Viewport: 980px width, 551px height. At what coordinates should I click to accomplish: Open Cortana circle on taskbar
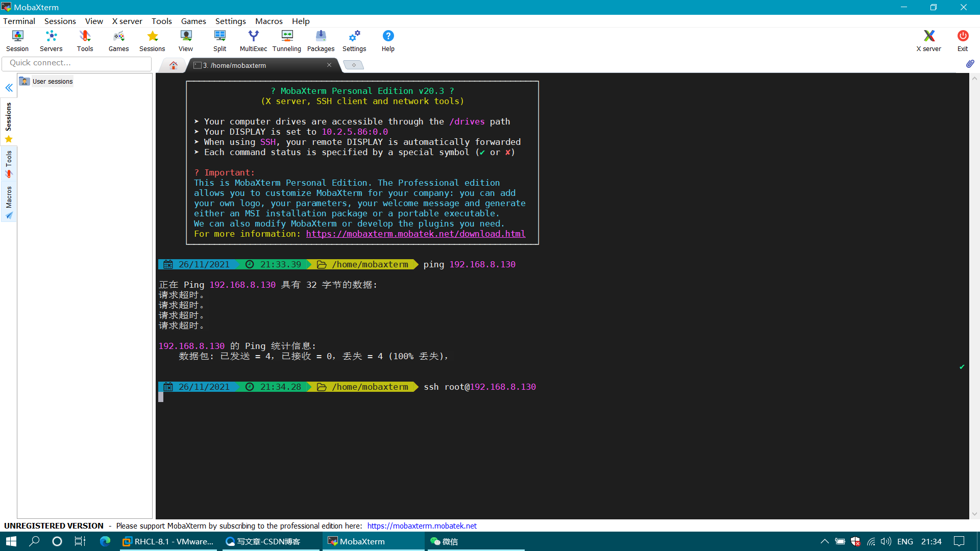tap(57, 541)
